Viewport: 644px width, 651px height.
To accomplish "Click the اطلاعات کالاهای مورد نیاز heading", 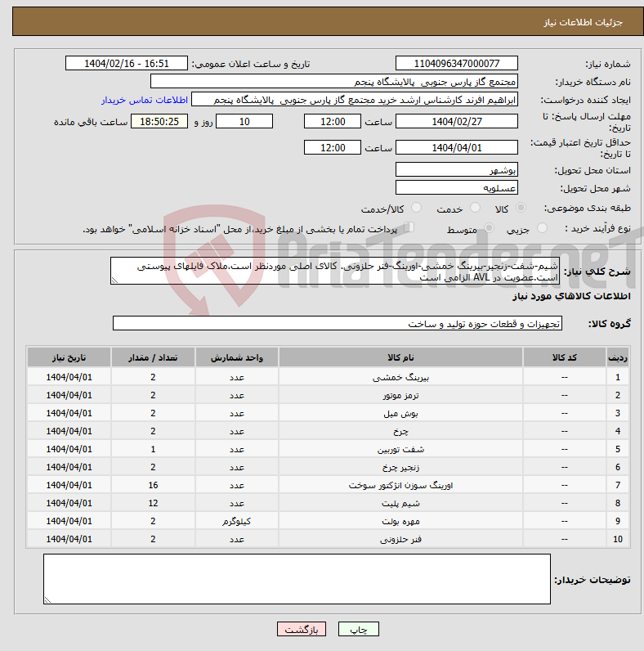I will pos(571,296).
